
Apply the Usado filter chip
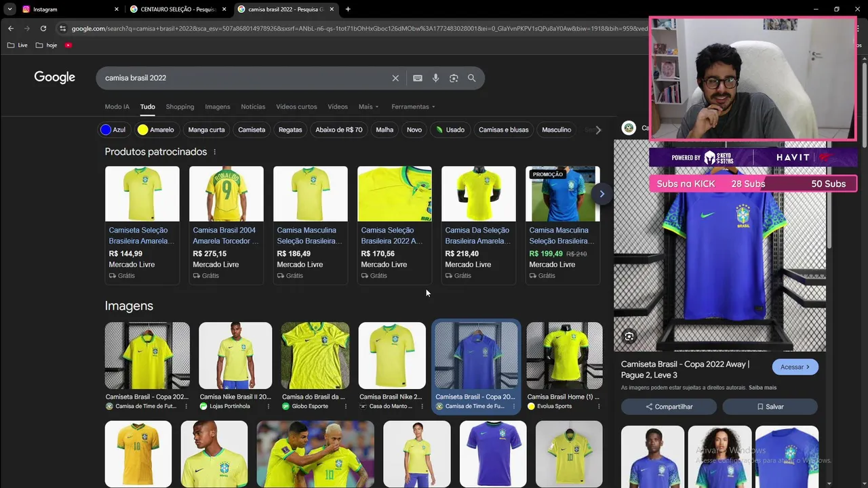tap(450, 129)
